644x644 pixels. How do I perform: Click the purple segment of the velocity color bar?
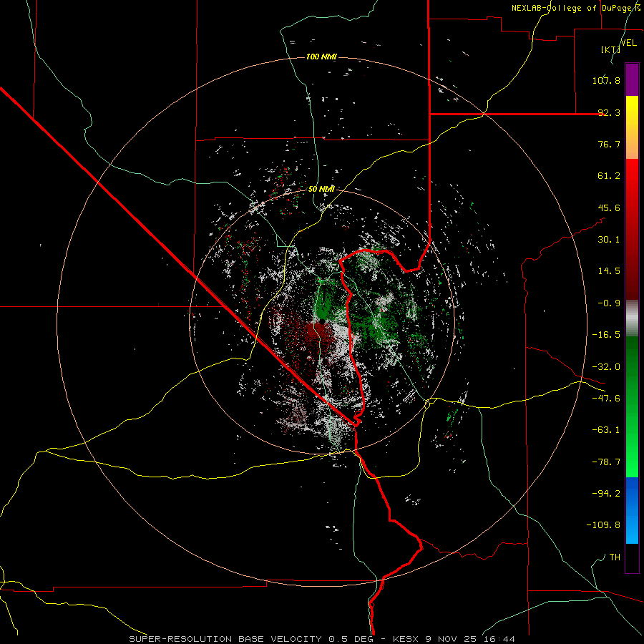pyautogui.click(x=632, y=79)
